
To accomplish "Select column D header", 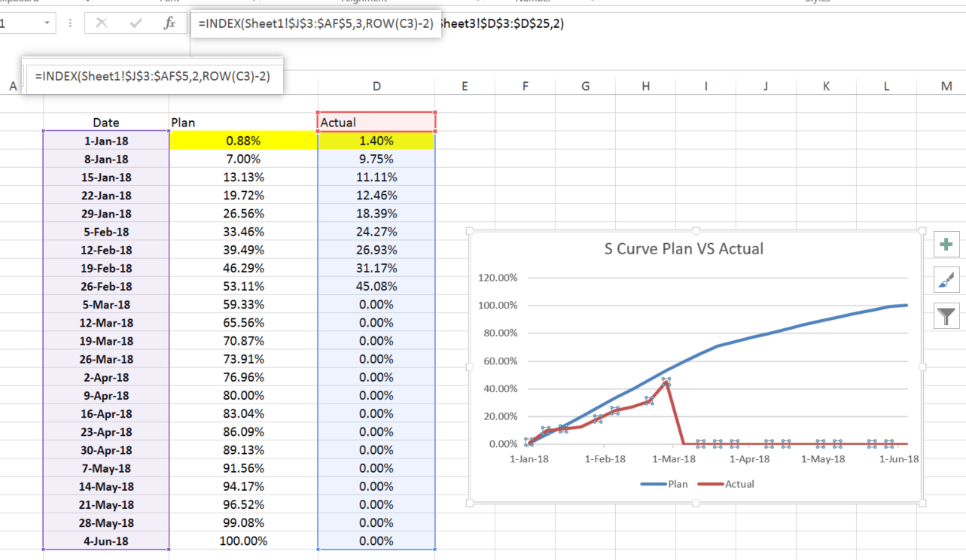I will point(376,87).
